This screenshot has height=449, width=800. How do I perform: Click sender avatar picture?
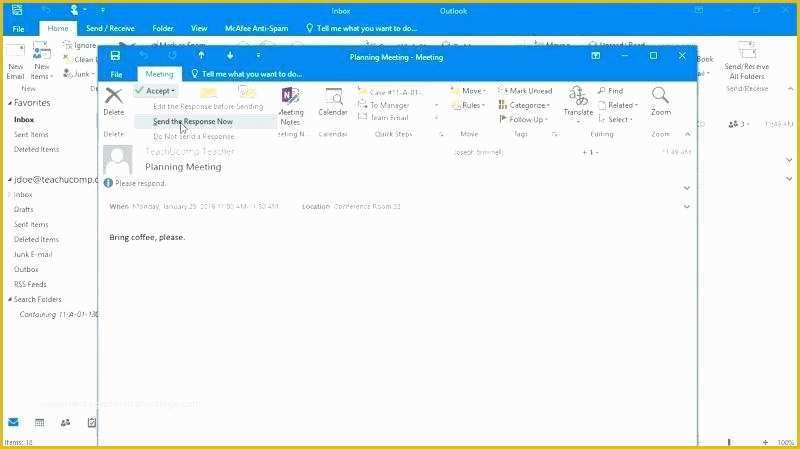pyautogui.click(x=118, y=159)
